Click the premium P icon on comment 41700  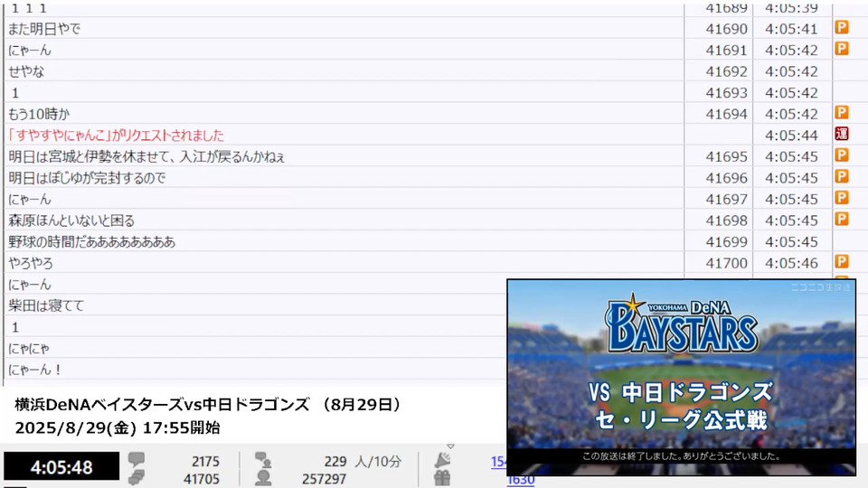click(x=842, y=262)
